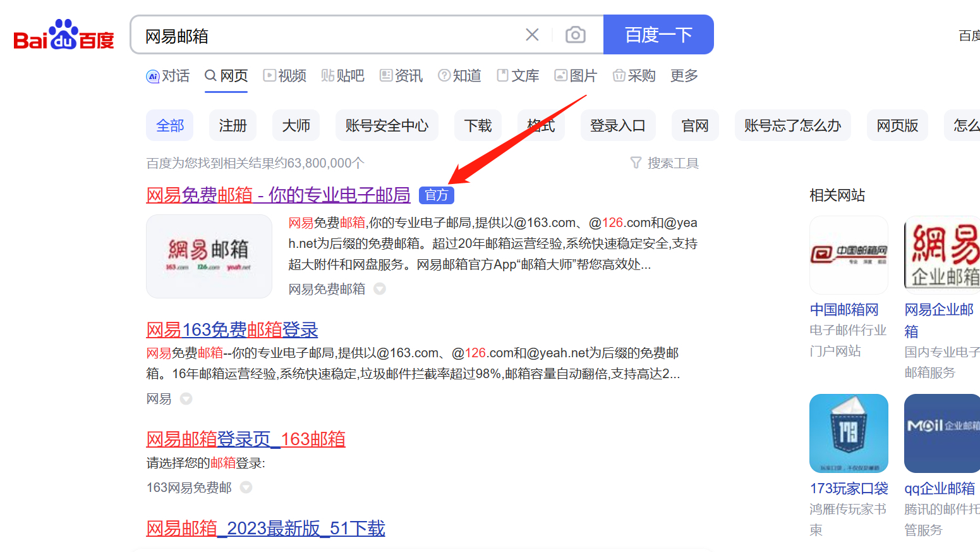Screen dimensions: 980x552
Task: Click the 相关网站 heading
Action: coord(837,195)
